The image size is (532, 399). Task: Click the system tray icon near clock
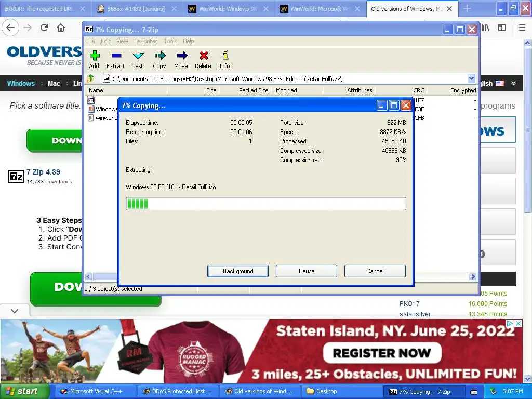click(x=494, y=391)
